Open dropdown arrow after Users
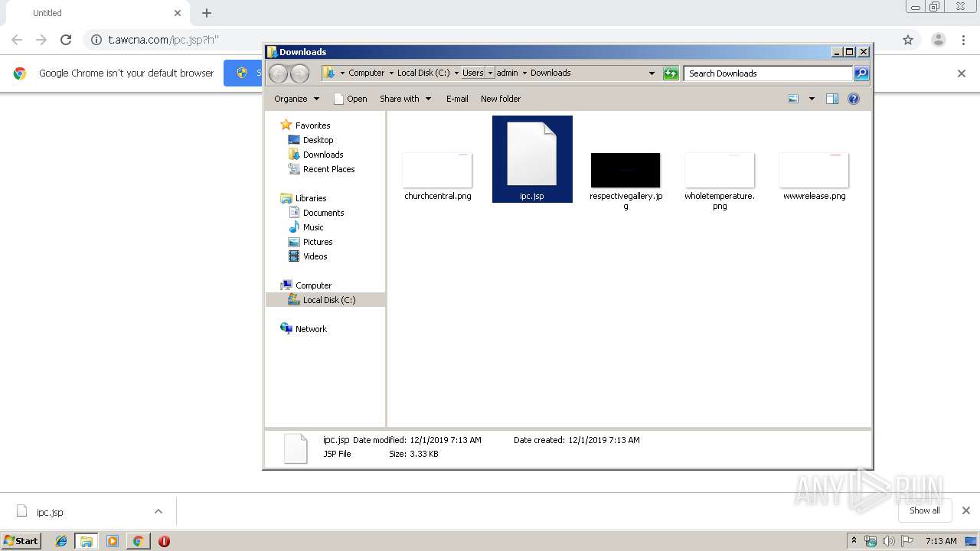 click(490, 73)
